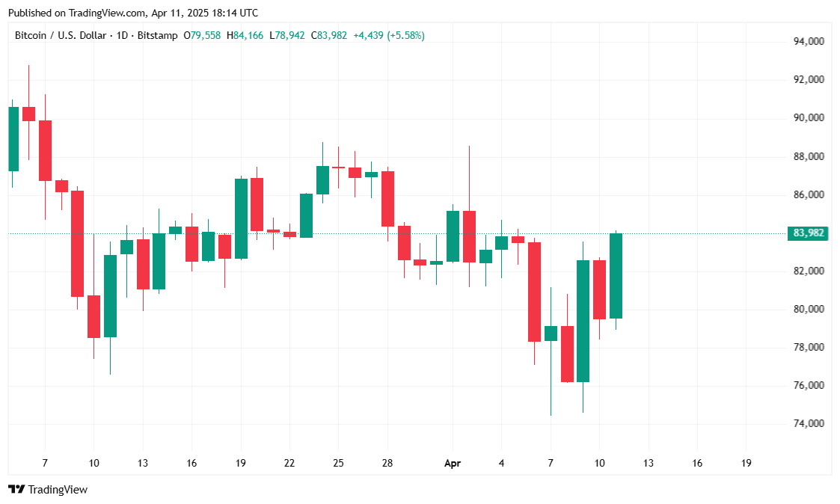The image size is (840, 504).
Task: Click the latest green candle at chart's right
Action: tap(616, 276)
